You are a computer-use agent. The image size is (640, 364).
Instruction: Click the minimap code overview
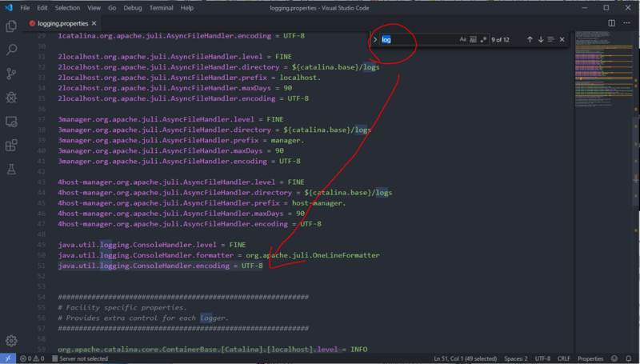pyautogui.click(x=604, y=70)
